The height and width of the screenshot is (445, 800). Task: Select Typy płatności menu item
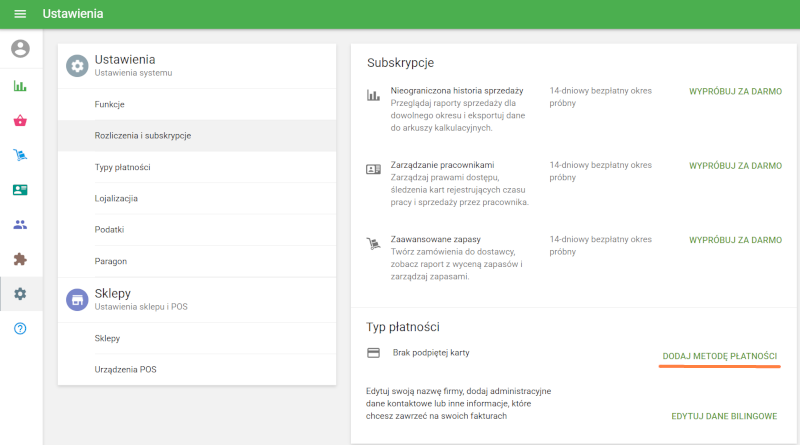122,167
